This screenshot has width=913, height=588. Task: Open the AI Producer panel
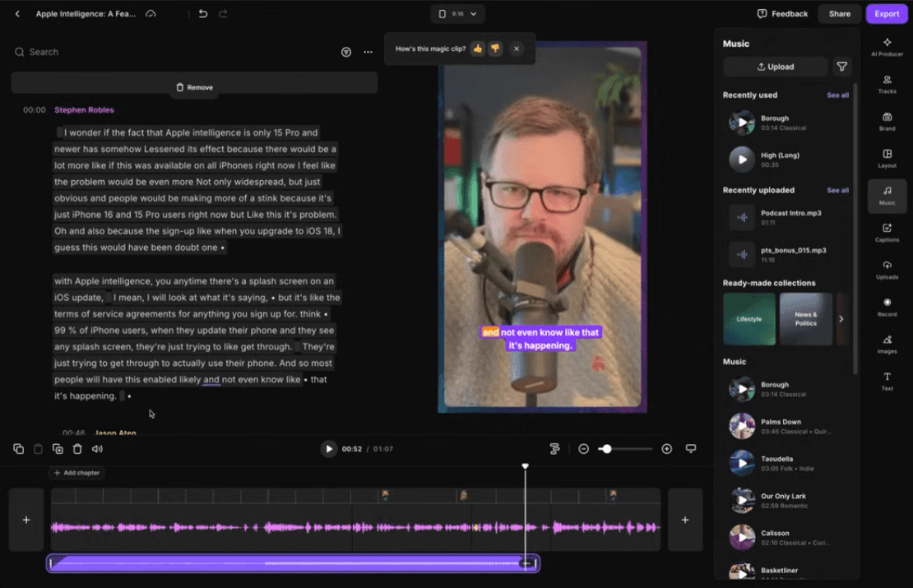(887, 47)
